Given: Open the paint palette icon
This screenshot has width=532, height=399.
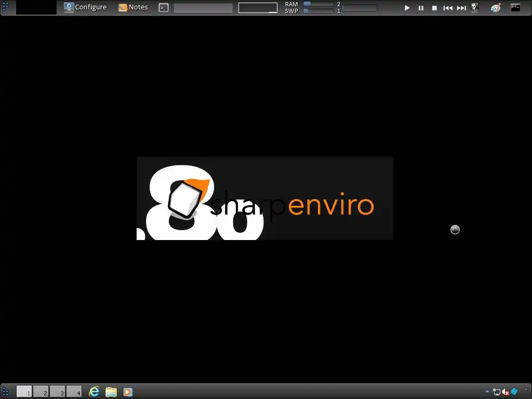Looking at the screenshot, I should click(x=496, y=7).
